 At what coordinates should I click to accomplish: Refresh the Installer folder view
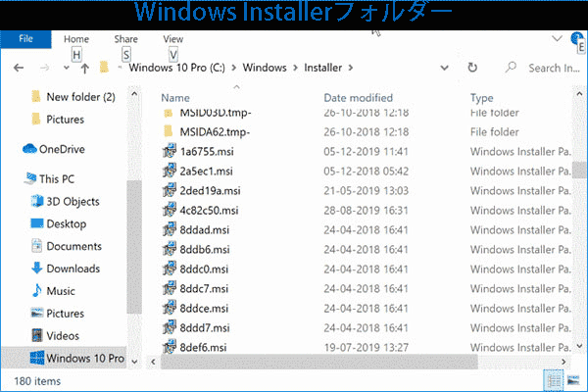(472, 68)
